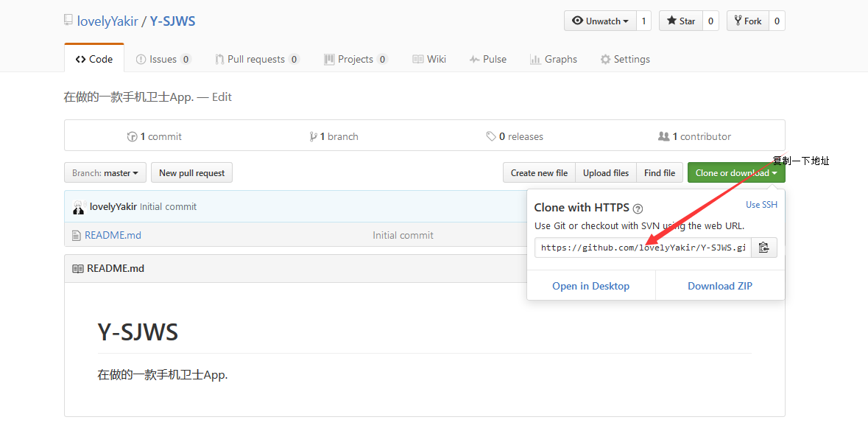
Task: Click the board icon on Projects tab
Action: [329, 59]
